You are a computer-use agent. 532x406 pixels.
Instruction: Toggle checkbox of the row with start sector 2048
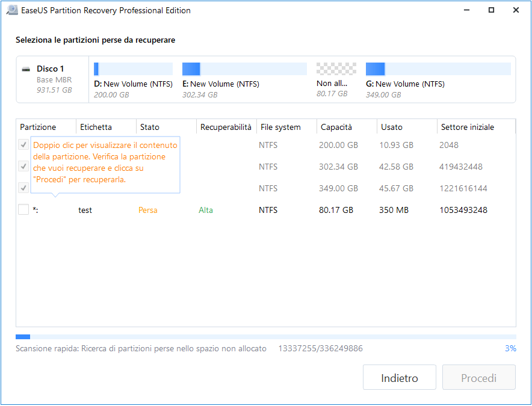[x=23, y=145]
